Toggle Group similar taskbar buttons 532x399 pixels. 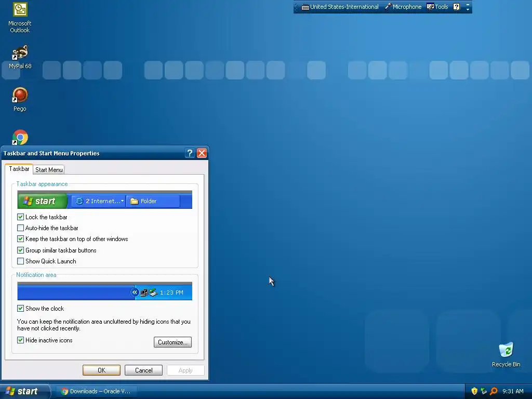click(x=20, y=250)
